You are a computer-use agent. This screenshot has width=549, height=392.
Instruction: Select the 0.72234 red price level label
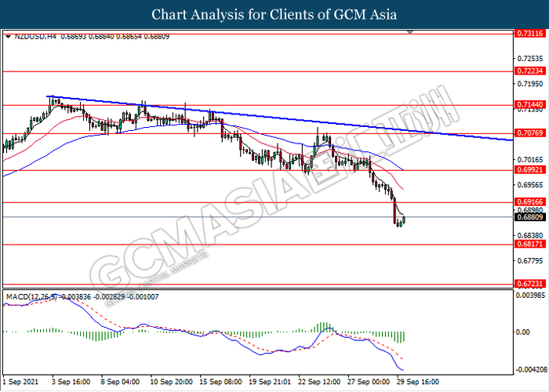click(529, 71)
